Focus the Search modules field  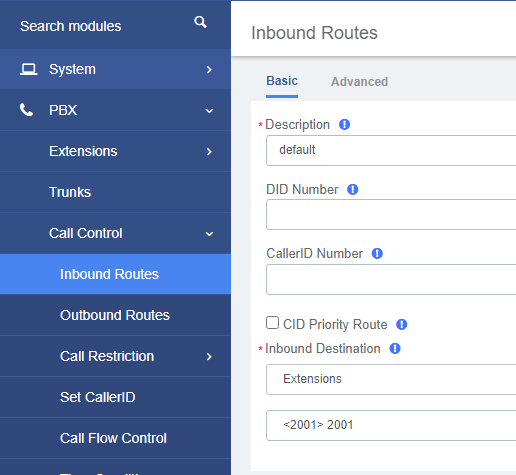point(71,26)
